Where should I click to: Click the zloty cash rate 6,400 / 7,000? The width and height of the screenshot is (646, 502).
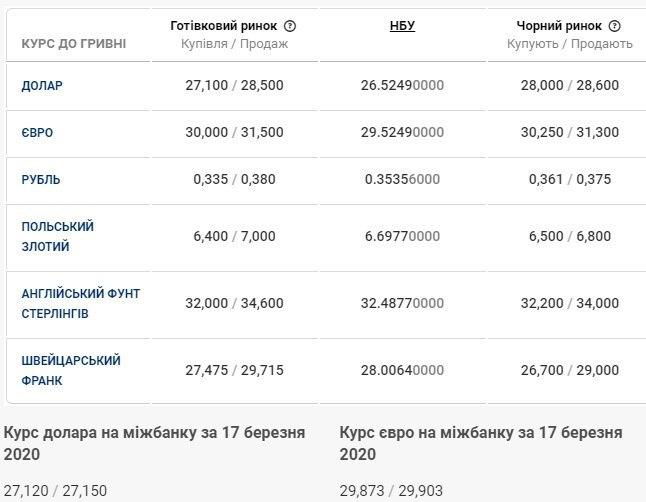[235, 236]
